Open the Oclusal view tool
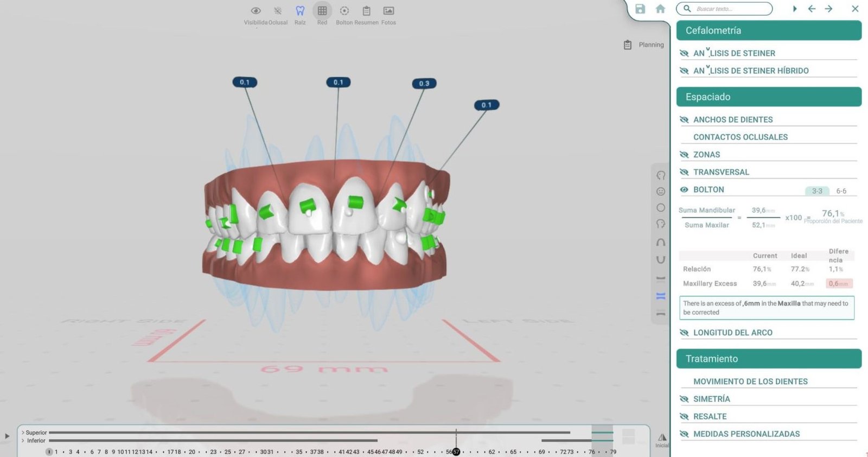The image size is (868, 457). click(278, 11)
